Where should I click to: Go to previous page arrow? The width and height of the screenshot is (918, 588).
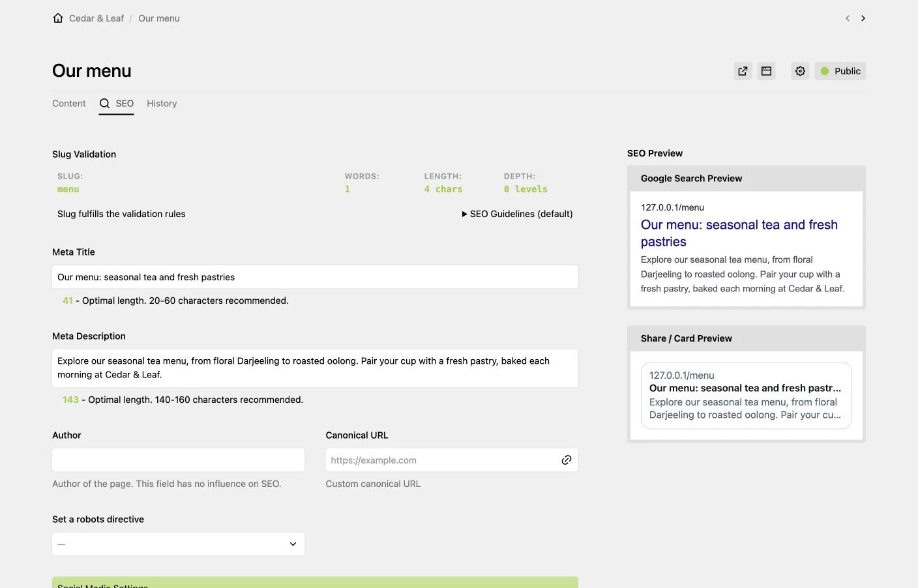(x=847, y=18)
